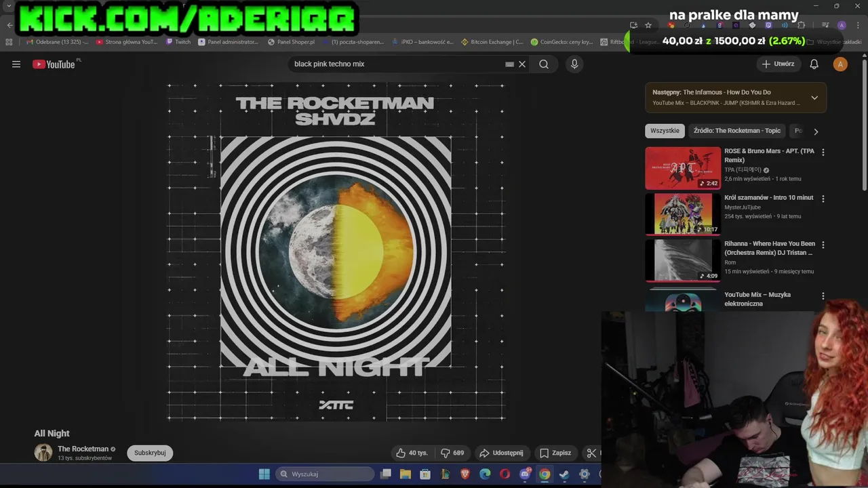This screenshot has height=488, width=868.
Task: Open the Rihanna Orchestra Remix thumbnail
Action: 683,260
